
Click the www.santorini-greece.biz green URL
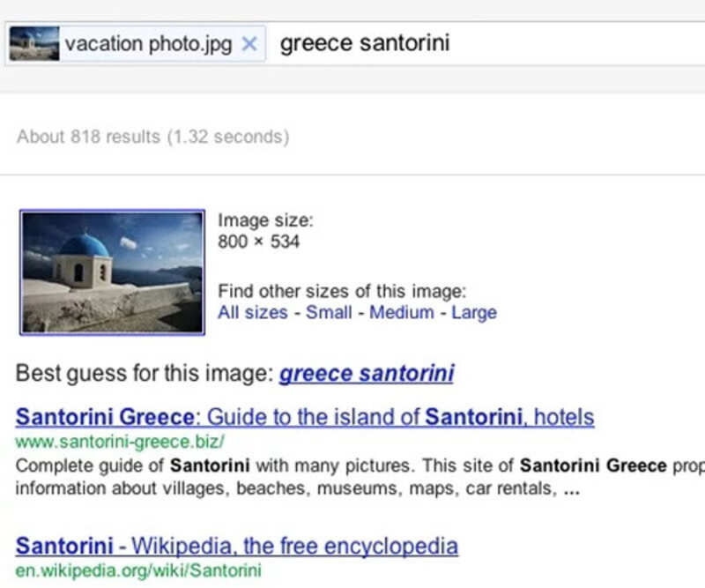click(x=121, y=441)
